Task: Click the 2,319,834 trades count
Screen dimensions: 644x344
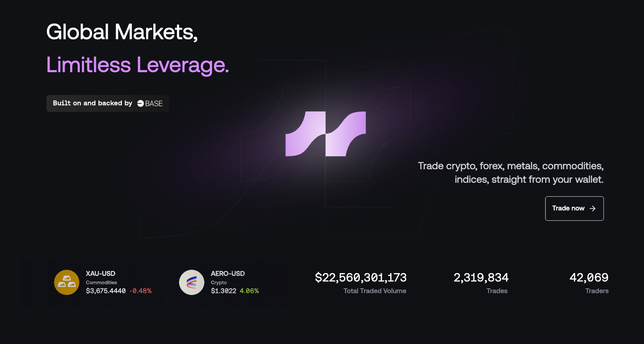Action: 481,277
